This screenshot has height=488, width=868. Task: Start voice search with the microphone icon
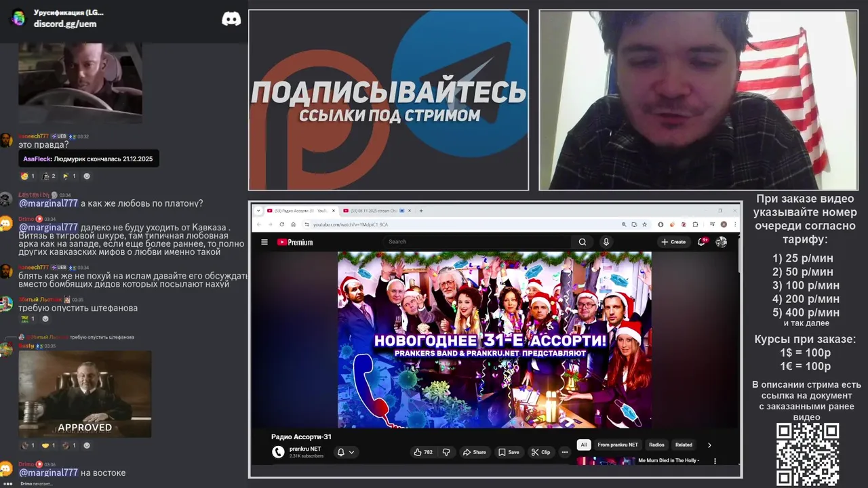pos(606,242)
